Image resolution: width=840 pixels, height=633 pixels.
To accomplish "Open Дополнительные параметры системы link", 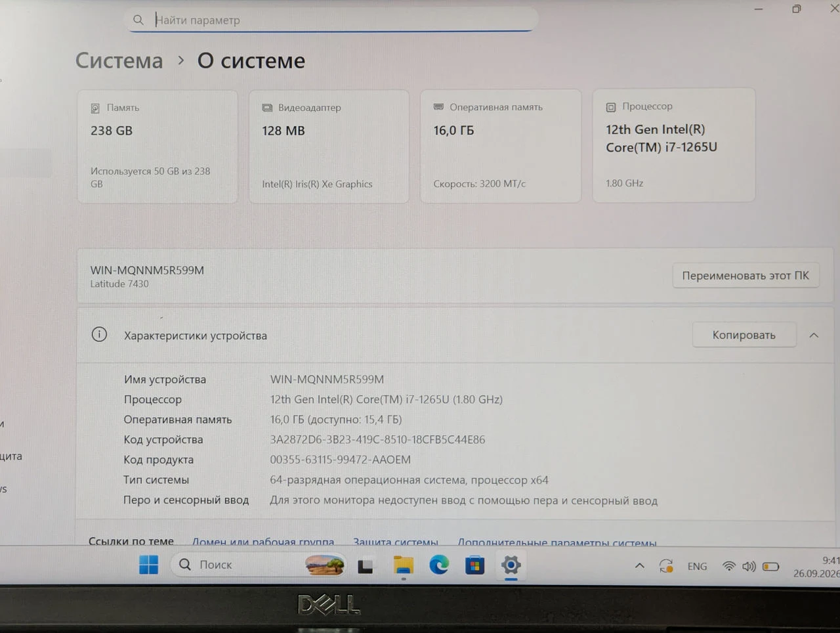I will point(557,542).
